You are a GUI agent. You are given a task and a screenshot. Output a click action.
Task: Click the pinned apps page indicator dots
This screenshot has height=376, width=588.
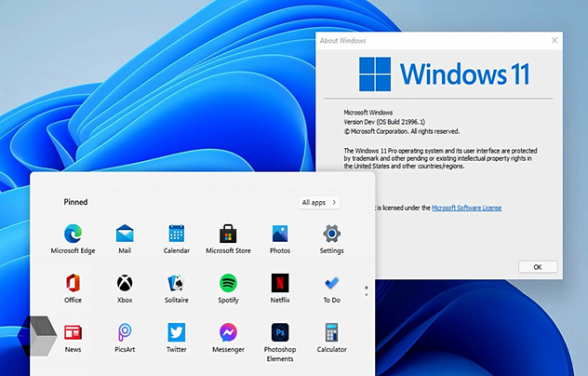point(366,290)
